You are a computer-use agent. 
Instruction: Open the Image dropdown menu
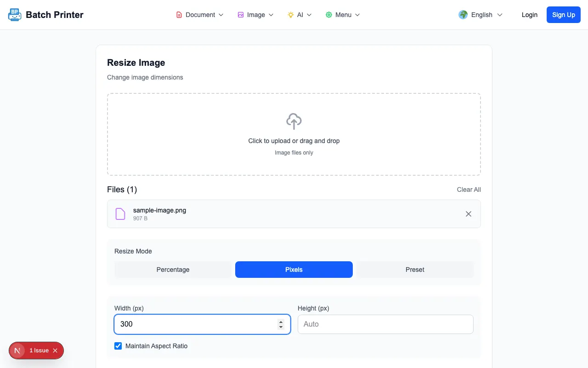256,15
